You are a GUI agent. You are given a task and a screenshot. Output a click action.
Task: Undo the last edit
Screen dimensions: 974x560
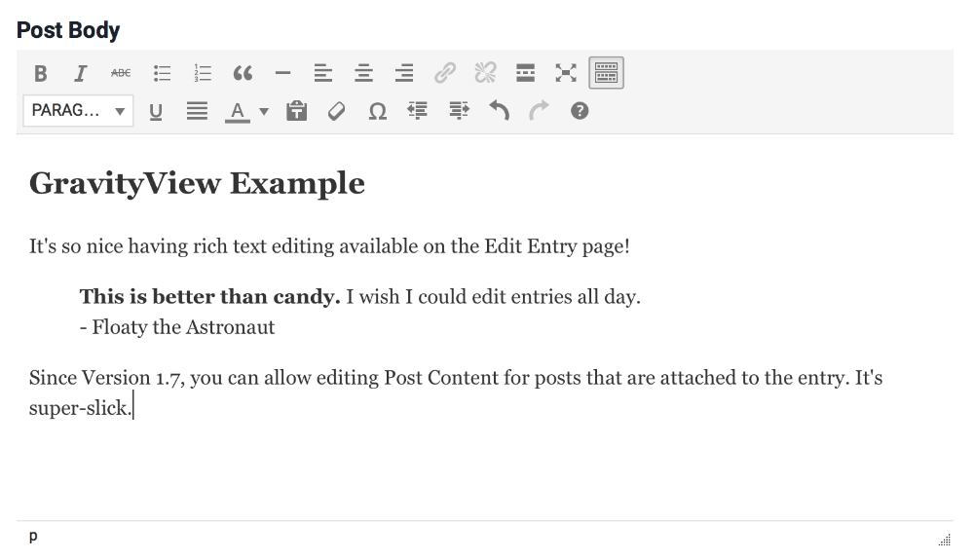[x=499, y=111]
